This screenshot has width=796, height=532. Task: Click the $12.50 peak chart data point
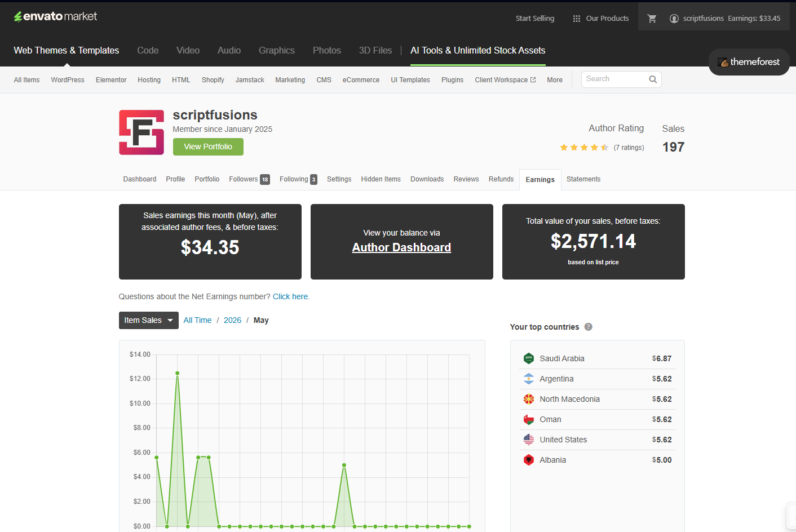178,373
